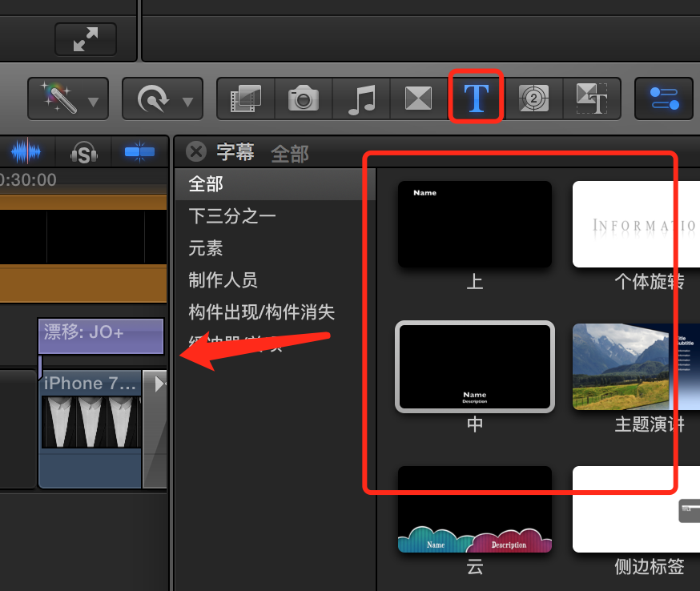Open the photos browser camera icon
Image resolution: width=700 pixels, height=591 pixels.
tap(304, 98)
